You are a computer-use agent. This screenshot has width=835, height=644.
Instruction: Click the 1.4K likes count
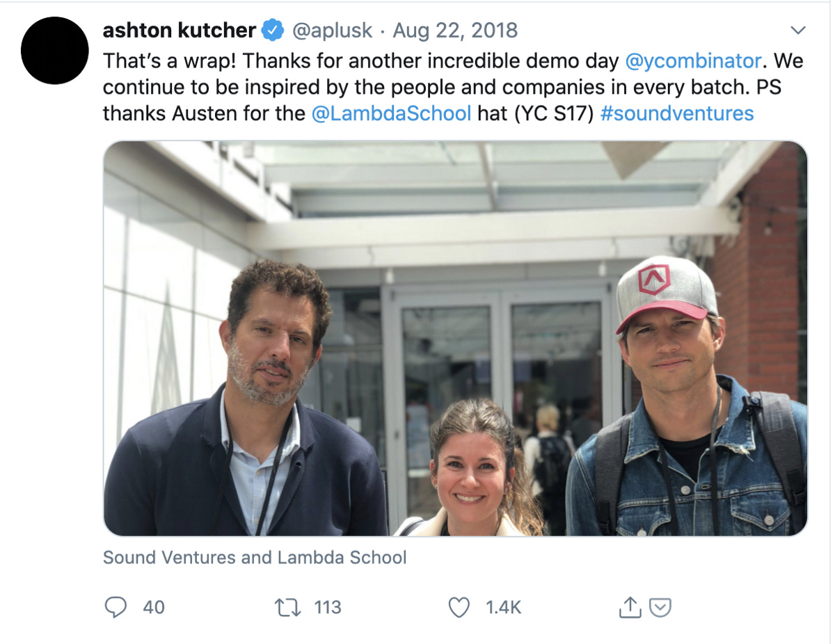coord(504,607)
